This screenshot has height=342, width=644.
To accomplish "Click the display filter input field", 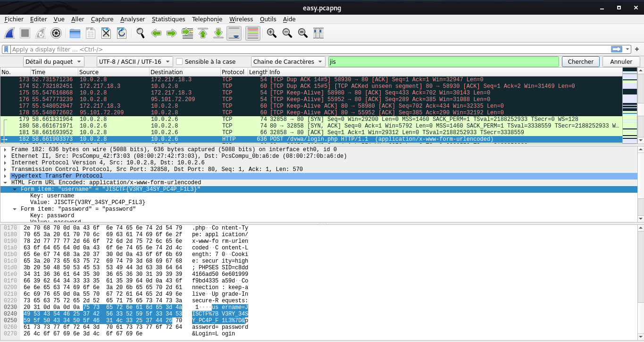I will (310, 49).
